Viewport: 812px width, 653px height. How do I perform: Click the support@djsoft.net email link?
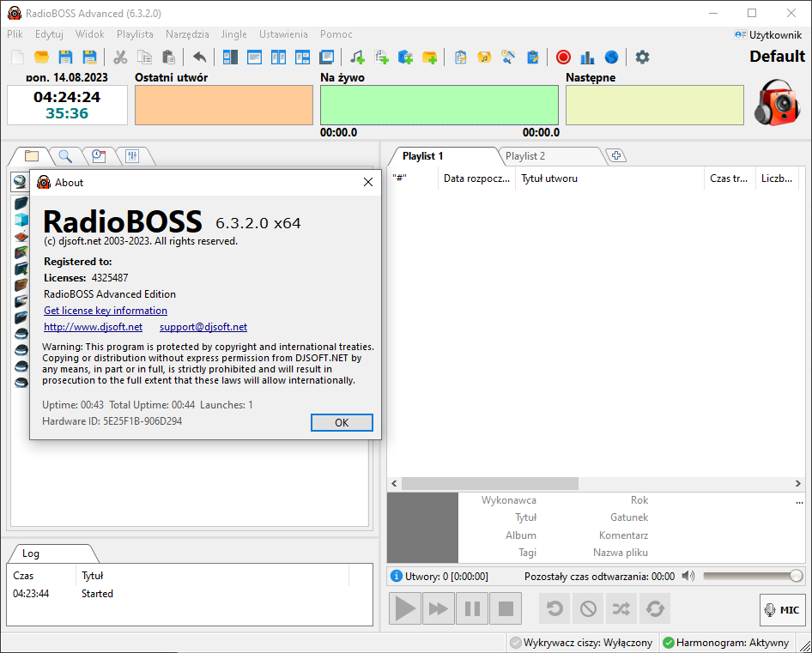[203, 327]
